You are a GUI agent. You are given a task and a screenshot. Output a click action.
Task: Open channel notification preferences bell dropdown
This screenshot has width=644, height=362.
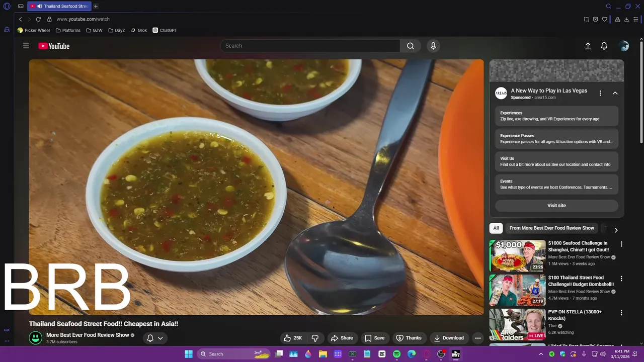(154, 338)
